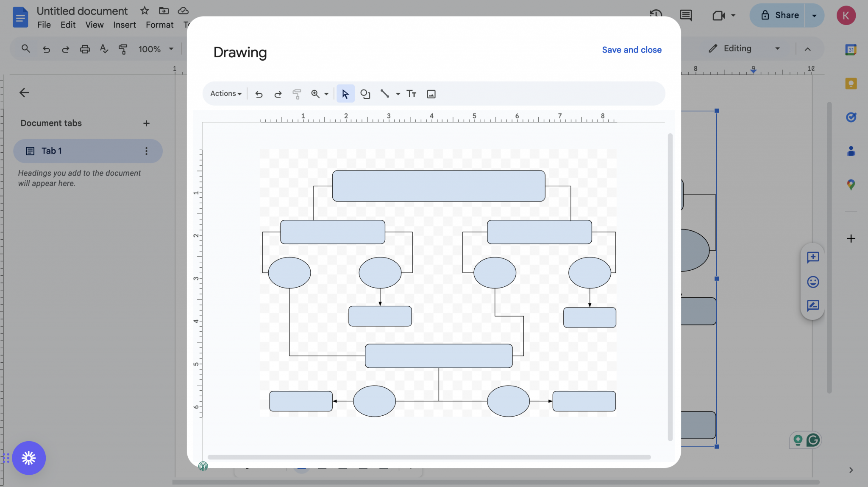
Task: Star the Untitled document
Action: click(144, 11)
